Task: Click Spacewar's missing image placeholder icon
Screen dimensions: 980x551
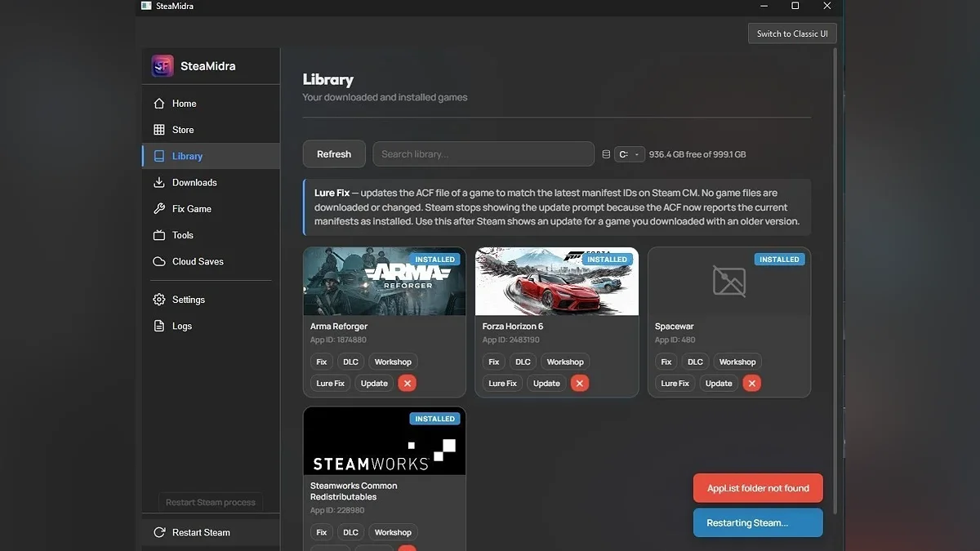Action: 729,282
